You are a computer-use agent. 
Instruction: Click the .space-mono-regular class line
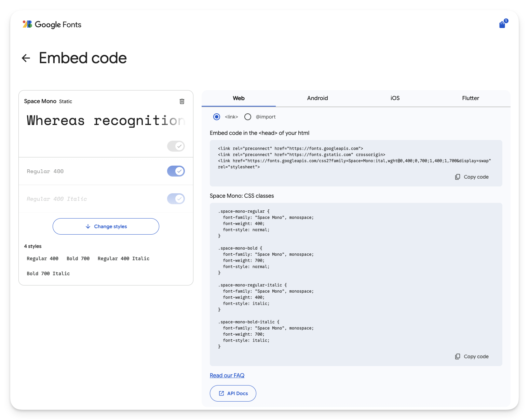244,211
